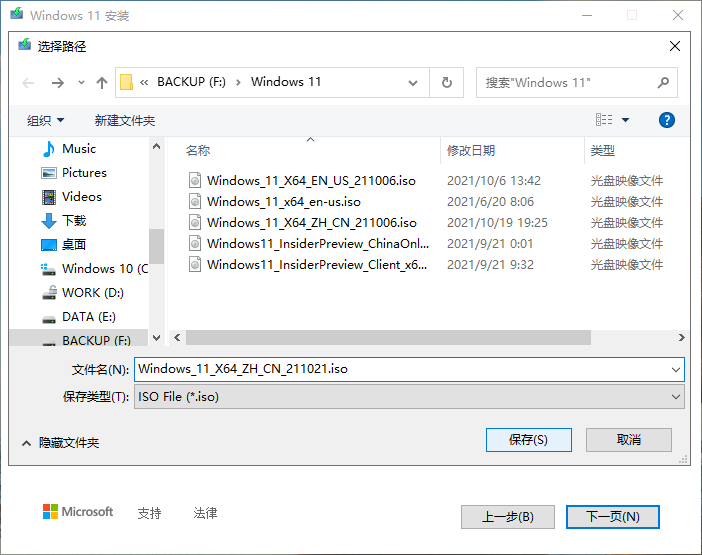
Task: Select Windows 11 in the address path
Action: click(286, 82)
